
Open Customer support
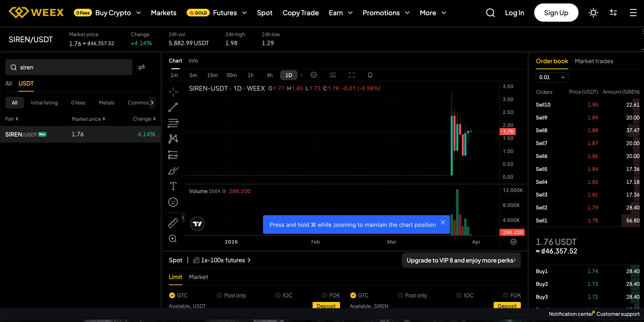618,314
